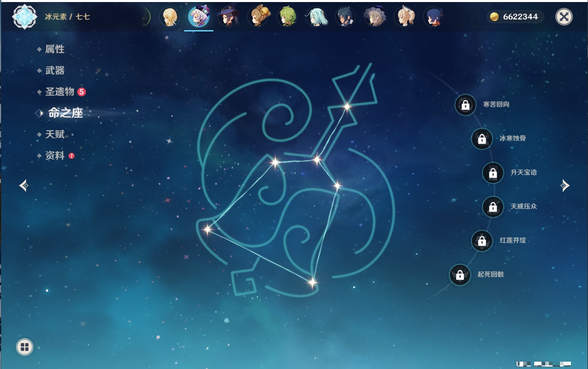Screen dimensions: 588x369
Task: Switch to last dark-blue-haired avatar
Action: tap(433, 17)
